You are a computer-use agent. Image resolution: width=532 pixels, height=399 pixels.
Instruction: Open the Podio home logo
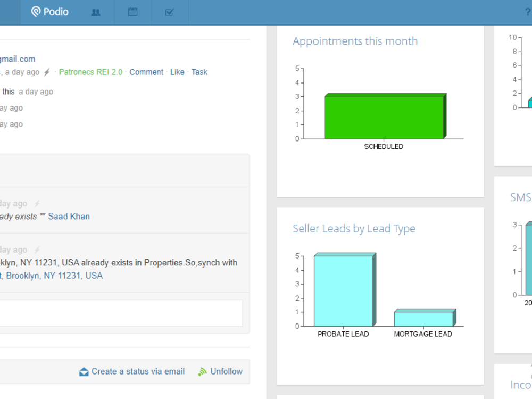(50, 12)
